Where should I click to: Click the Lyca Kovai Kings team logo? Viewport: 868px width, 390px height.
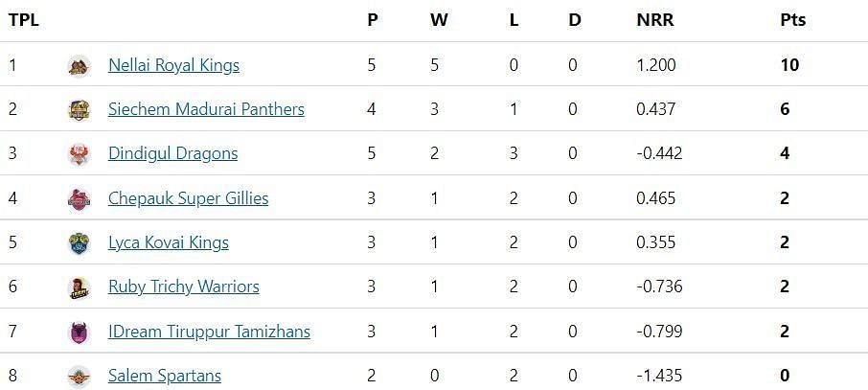(x=79, y=242)
